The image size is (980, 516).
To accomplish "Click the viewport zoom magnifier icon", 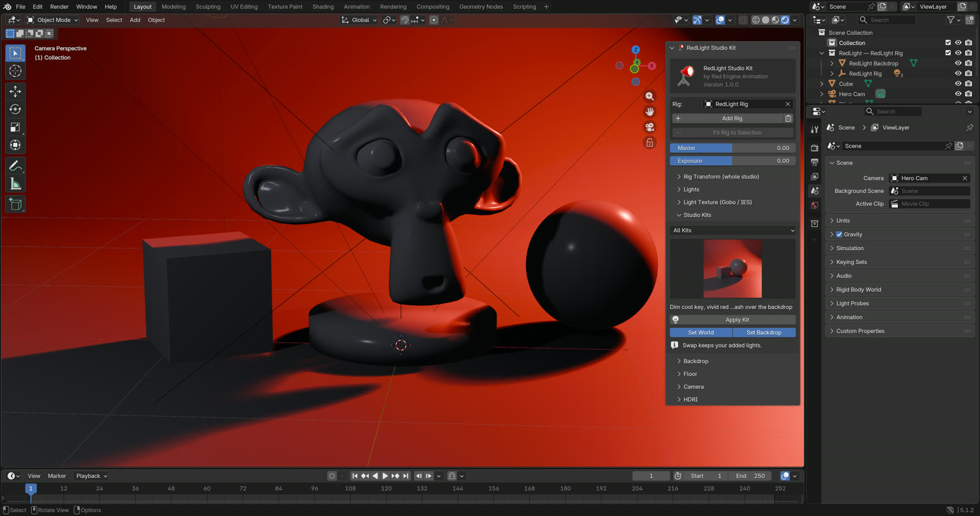I will pos(650,96).
